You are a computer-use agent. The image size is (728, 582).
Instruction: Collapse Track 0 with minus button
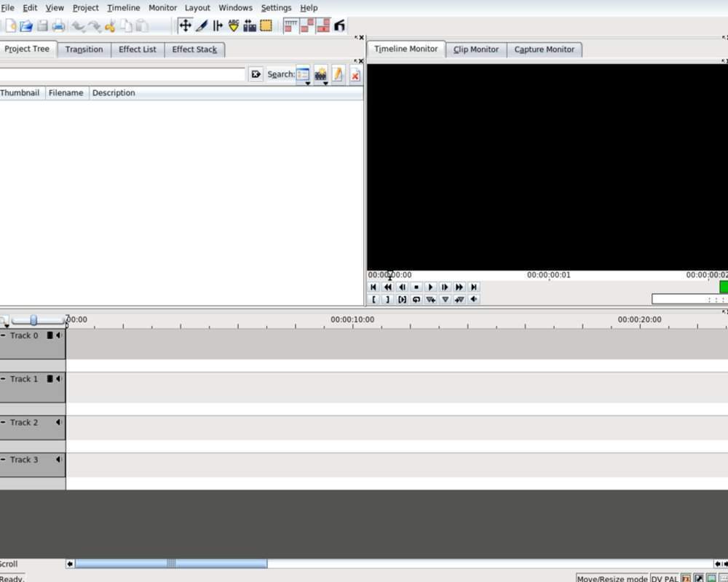coord(4,335)
